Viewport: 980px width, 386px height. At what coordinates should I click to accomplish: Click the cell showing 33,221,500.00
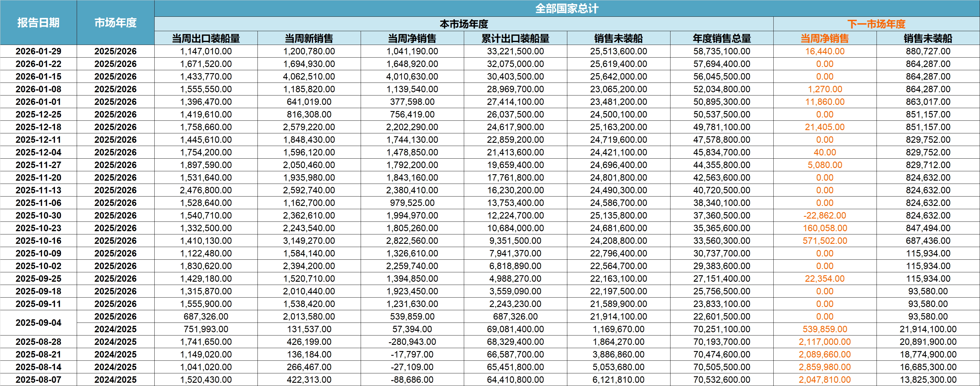pos(515,51)
